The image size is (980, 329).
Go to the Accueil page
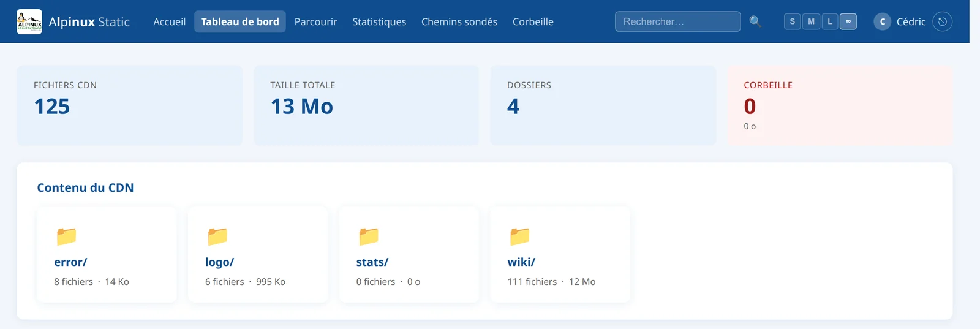(169, 21)
